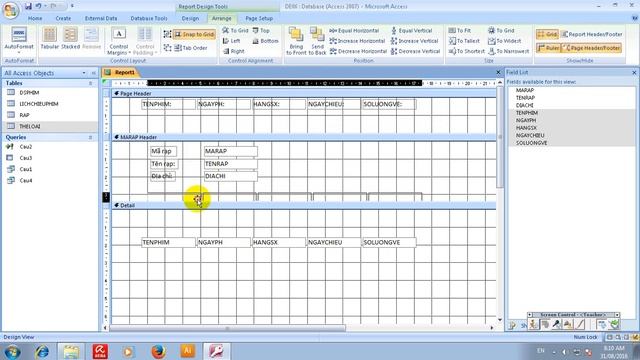Size controls To Narrowest
The width and height of the screenshot is (640, 360).
pyautogui.click(x=508, y=51)
